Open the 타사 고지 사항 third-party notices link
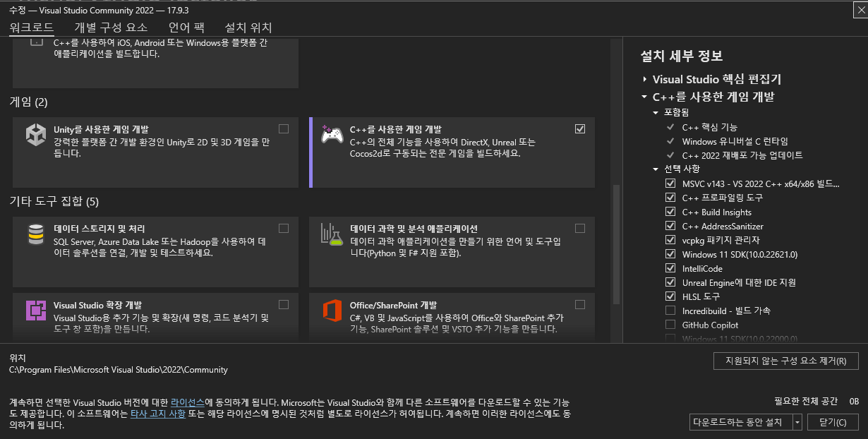868x439 pixels. point(158,414)
